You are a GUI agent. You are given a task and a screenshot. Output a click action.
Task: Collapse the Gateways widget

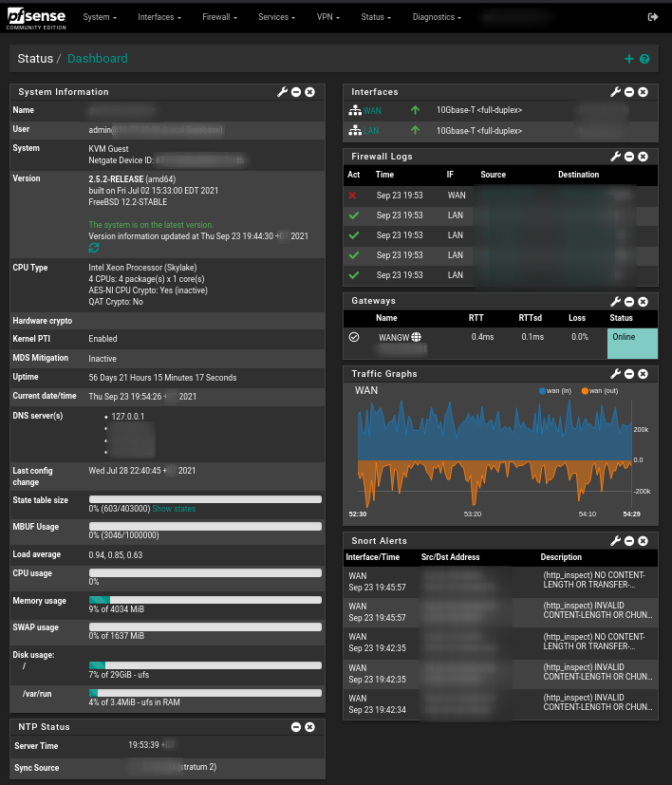(x=629, y=301)
